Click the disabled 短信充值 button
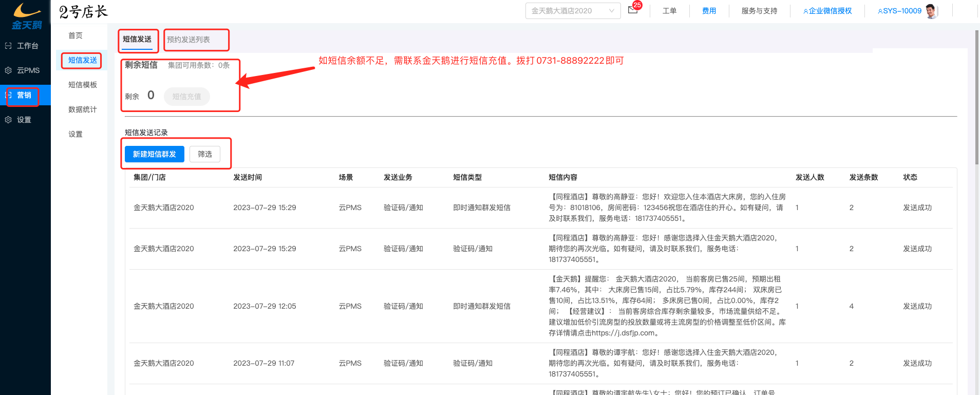 point(187,97)
